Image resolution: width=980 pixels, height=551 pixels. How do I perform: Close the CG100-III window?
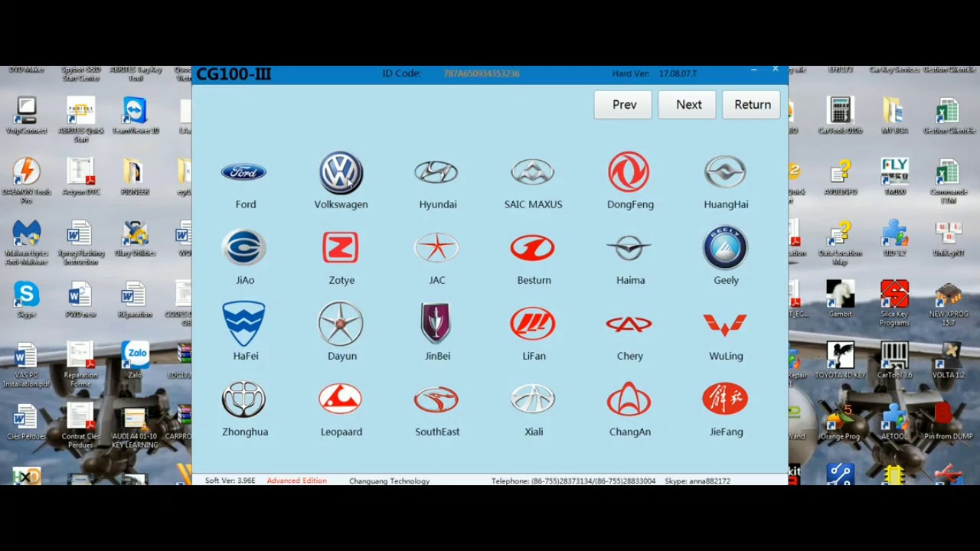pyautogui.click(x=775, y=70)
